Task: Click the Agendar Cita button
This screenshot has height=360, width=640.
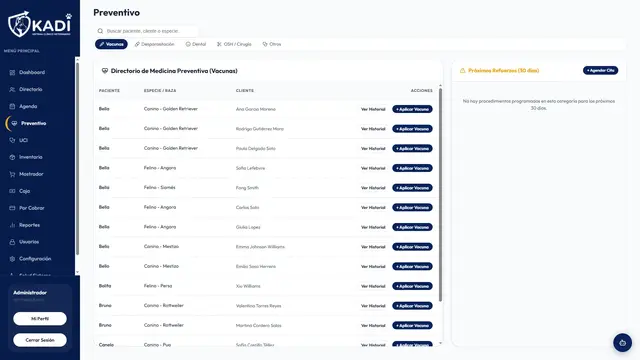Action: point(600,71)
